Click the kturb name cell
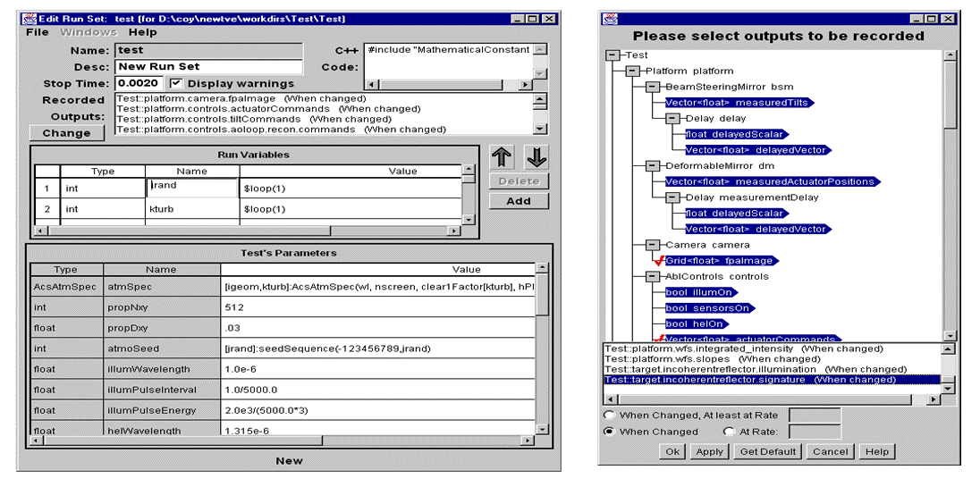Image resolution: width=980 pixels, height=487 pixels. (192, 209)
